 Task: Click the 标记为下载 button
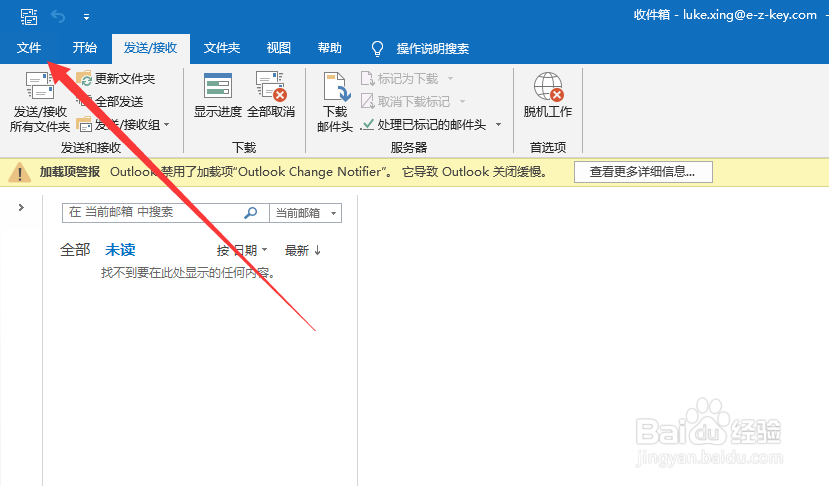(x=400, y=79)
